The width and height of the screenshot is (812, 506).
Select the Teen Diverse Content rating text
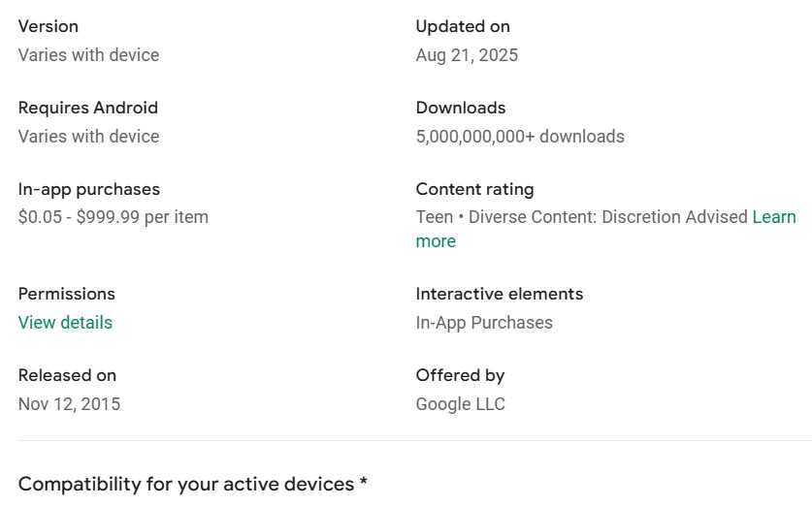click(x=582, y=217)
